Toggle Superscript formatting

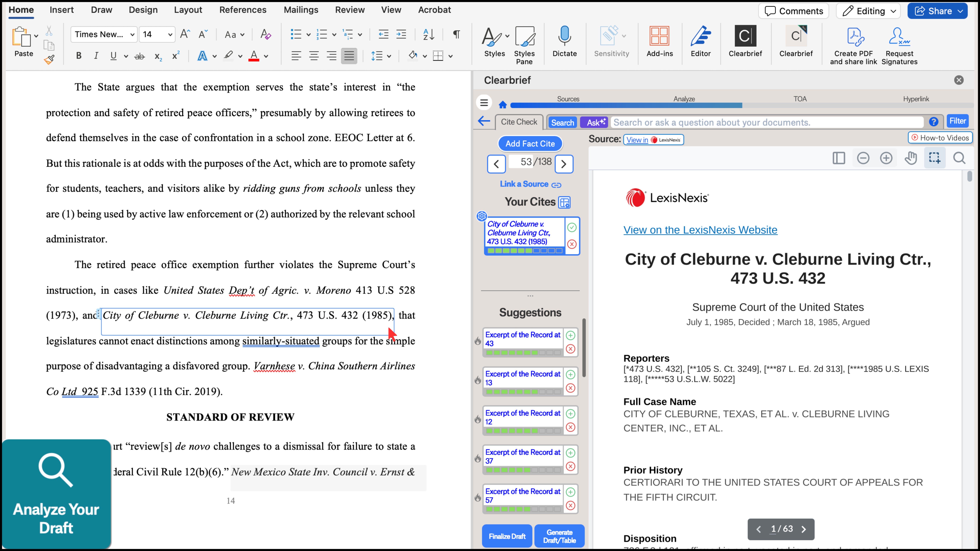pos(175,56)
